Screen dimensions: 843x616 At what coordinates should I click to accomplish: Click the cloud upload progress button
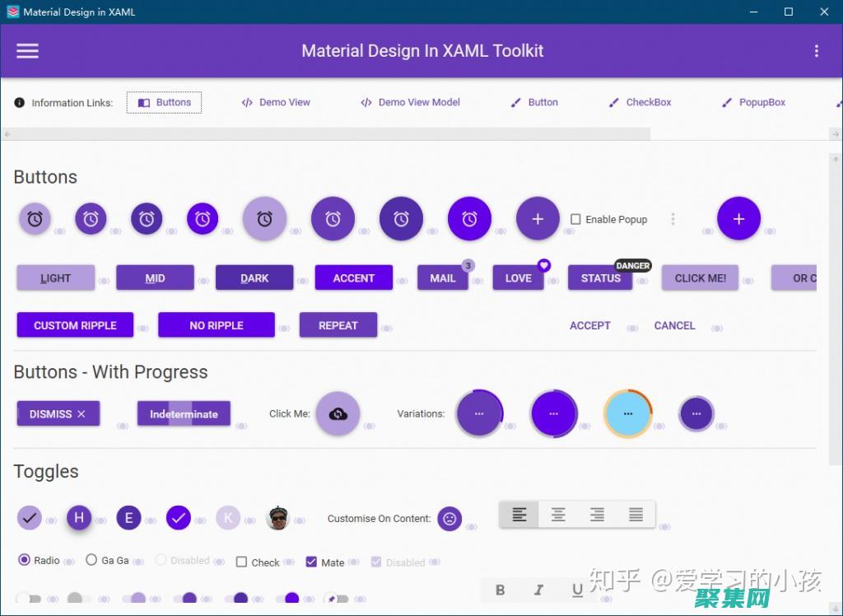tap(338, 413)
